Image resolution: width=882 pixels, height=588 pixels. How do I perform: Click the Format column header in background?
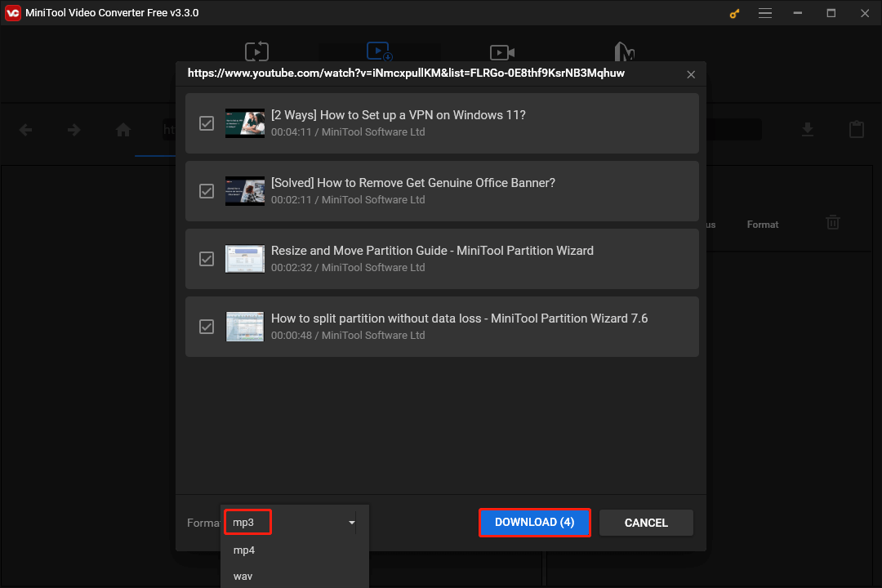762,225
